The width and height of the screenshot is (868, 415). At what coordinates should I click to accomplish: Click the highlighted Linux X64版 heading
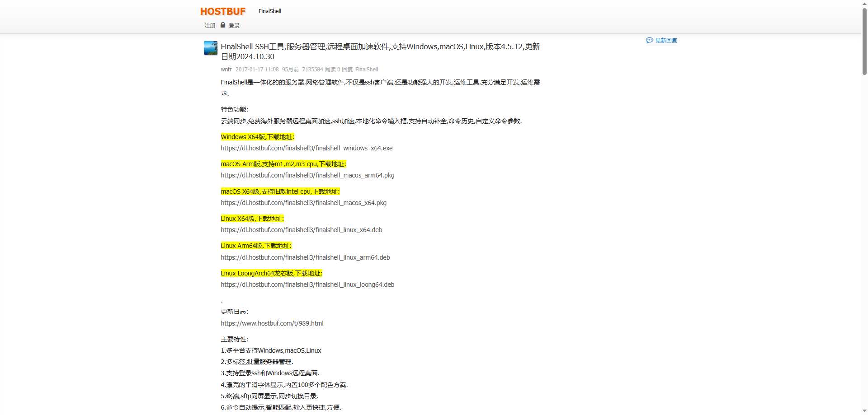click(252, 219)
